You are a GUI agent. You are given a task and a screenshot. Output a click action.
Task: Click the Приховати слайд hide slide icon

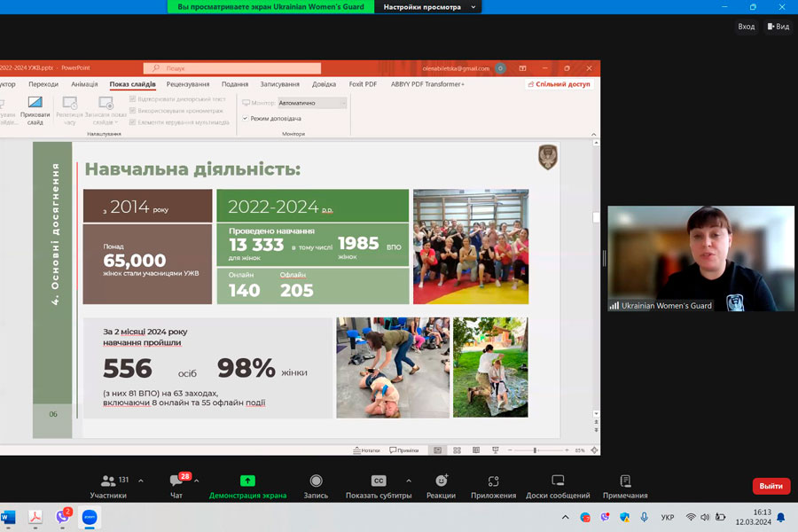35,110
